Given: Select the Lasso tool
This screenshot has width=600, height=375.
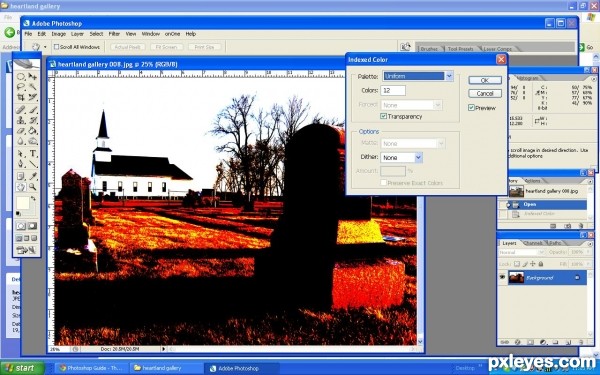Looking at the screenshot, I should pos(21,87).
